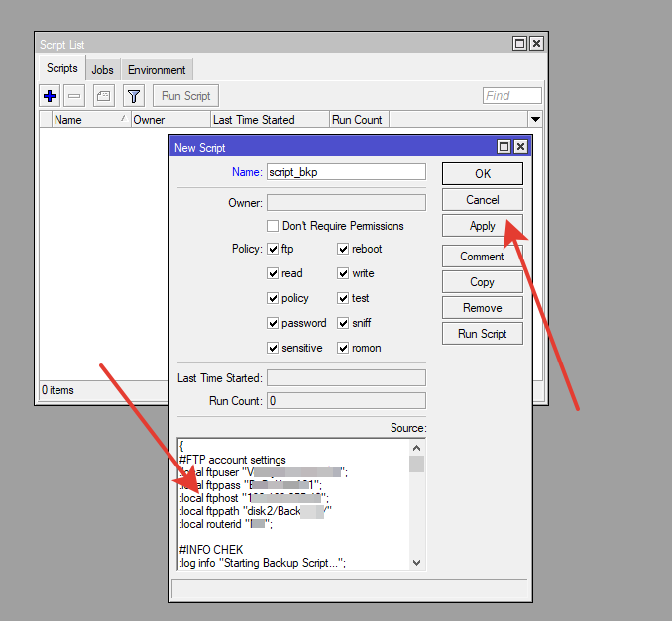
Task: Open the filter funnel icon
Action: 134,96
